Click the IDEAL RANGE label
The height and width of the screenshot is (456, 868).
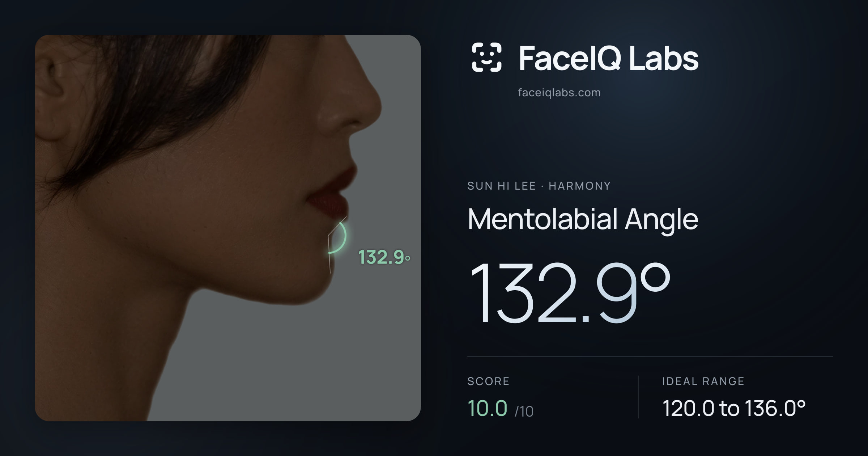pos(703,381)
